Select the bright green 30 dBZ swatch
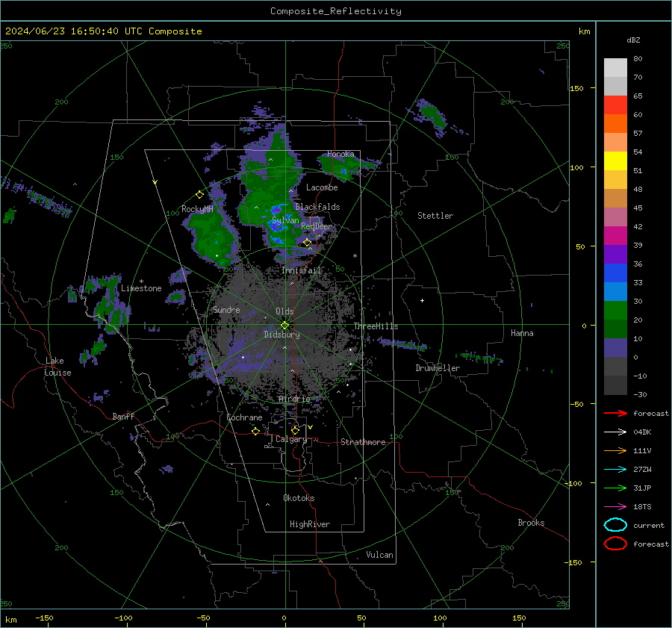The width and height of the screenshot is (672, 628). (615, 311)
